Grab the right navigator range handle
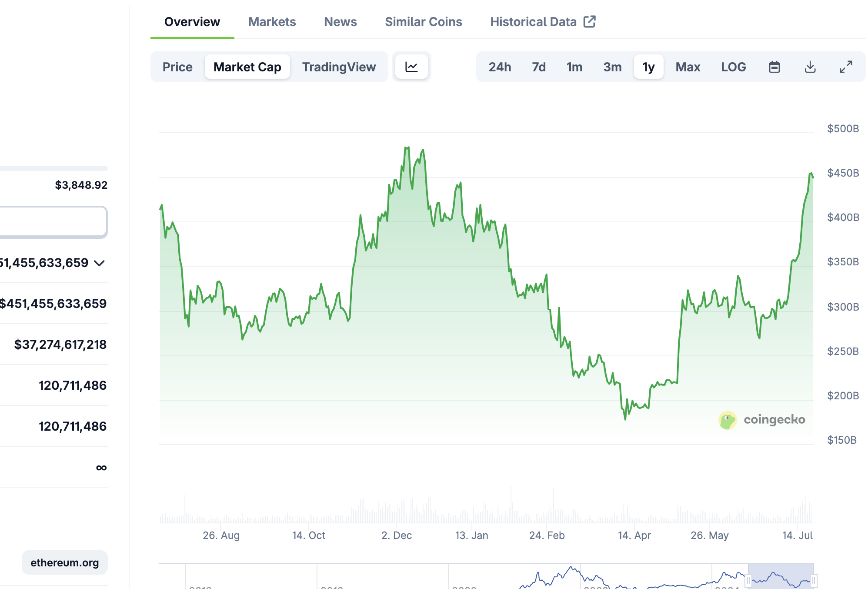Image resolution: width=868 pixels, height=589 pixels. [814, 580]
